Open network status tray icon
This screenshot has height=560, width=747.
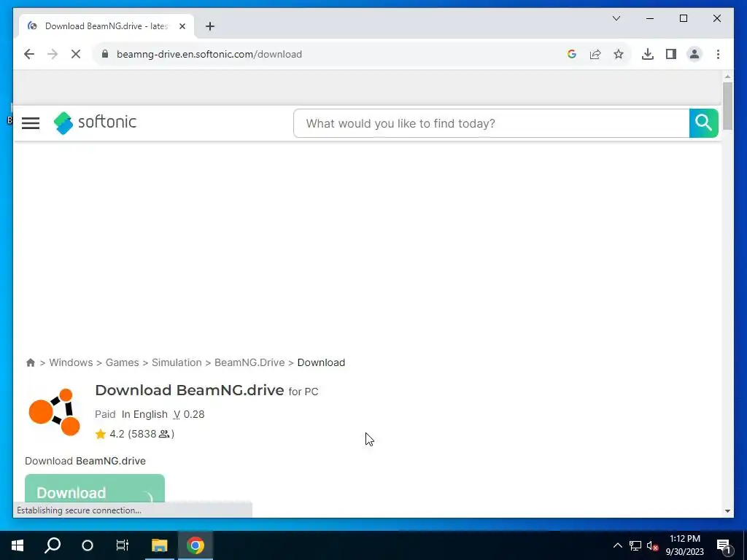tap(635, 545)
